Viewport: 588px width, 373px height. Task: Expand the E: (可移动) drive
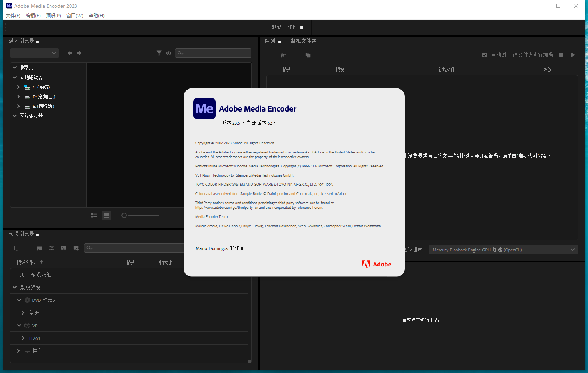pos(18,106)
